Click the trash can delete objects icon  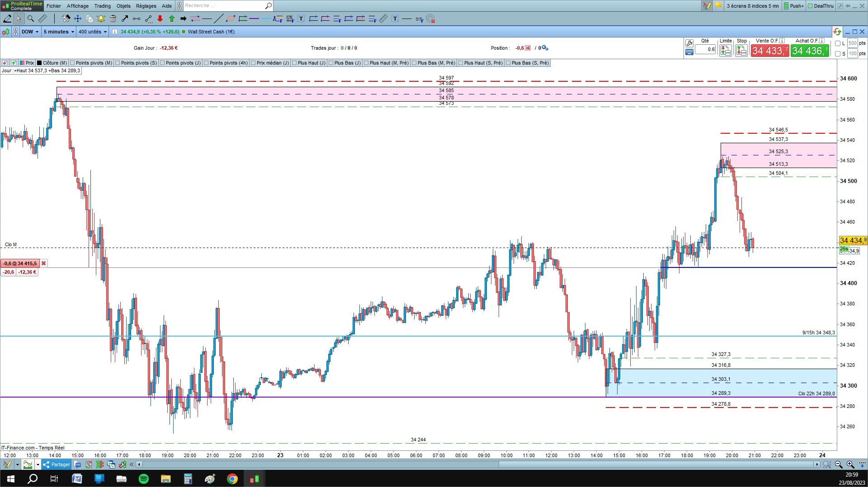113,19
